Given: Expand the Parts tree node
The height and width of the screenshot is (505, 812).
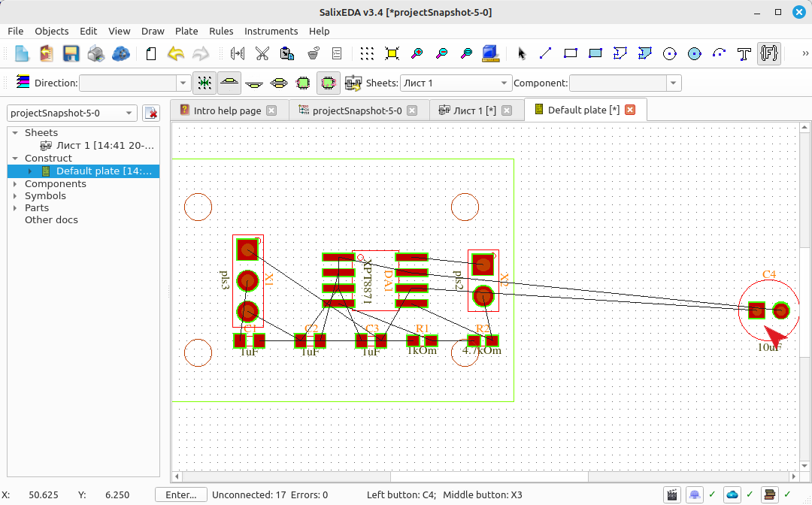Looking at the screenshot, I should click(15, 208).
